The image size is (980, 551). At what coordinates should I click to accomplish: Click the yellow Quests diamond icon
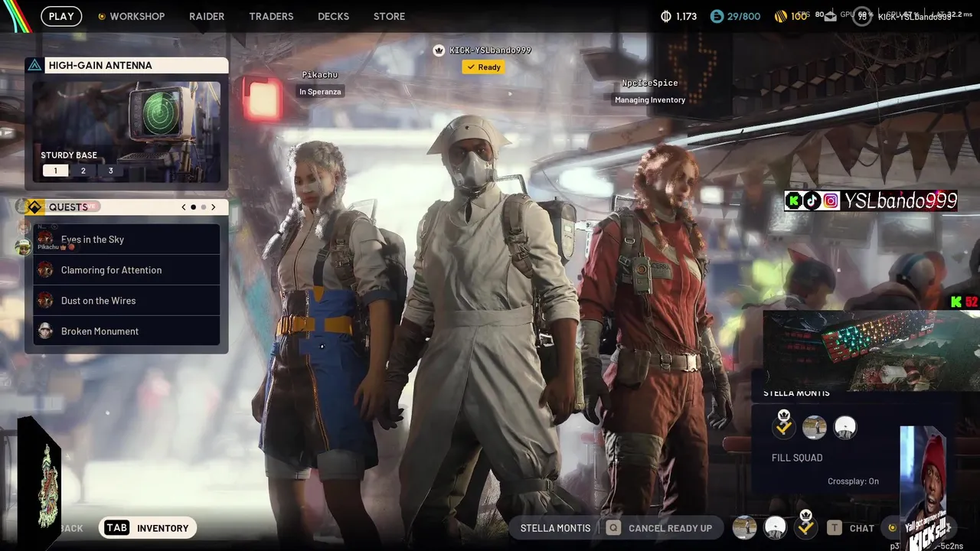point(34,207)
